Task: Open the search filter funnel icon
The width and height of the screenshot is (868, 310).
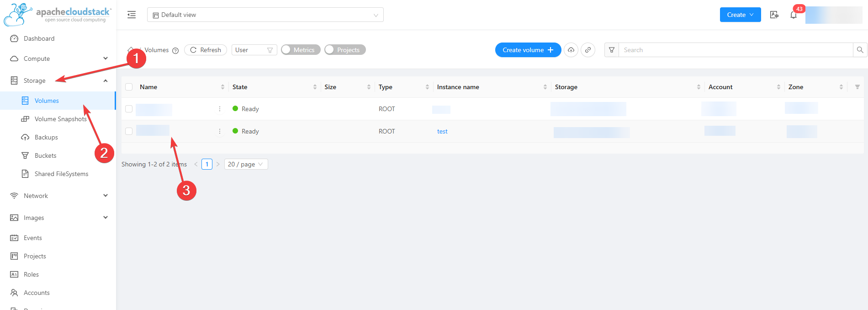Action: pos(612,50)
